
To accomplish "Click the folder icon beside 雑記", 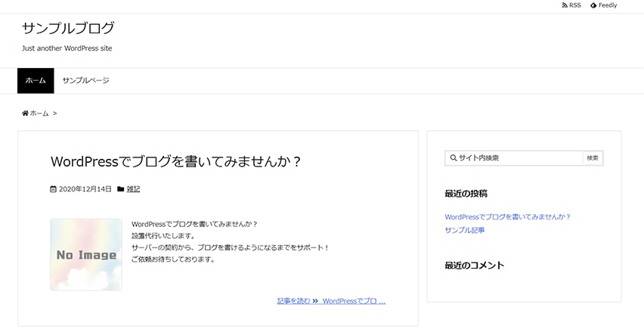I will click(120, 189).
